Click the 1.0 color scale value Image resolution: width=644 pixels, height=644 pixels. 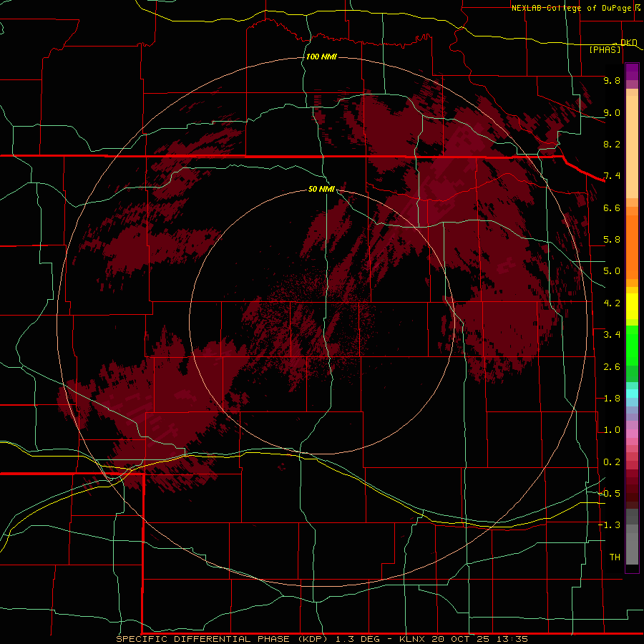coord(612,430)
